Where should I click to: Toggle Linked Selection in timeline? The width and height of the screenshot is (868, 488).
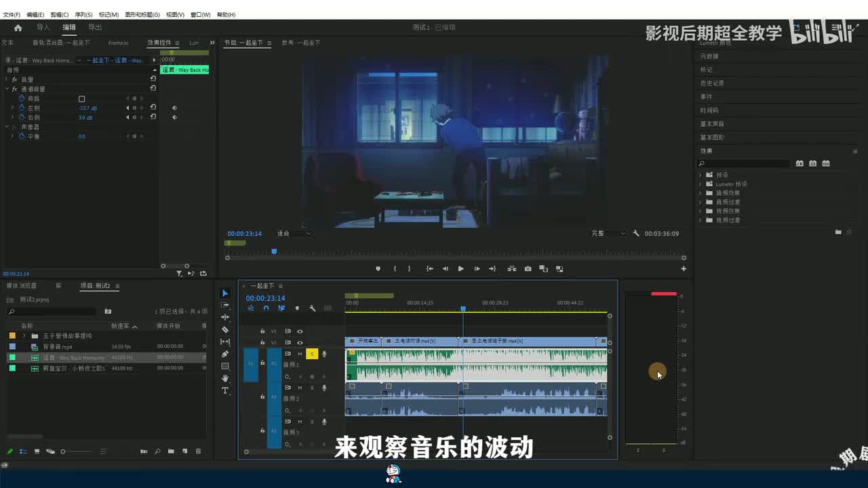281,308
